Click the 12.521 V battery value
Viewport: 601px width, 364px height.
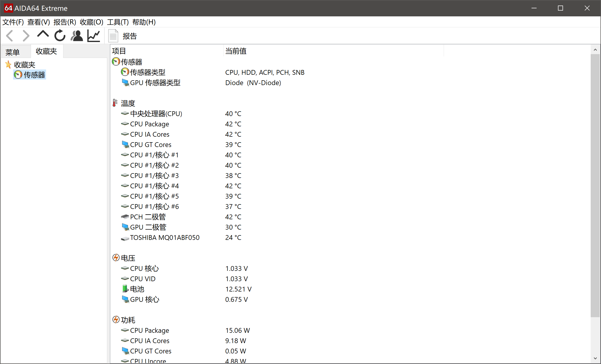tap(238, 289)
